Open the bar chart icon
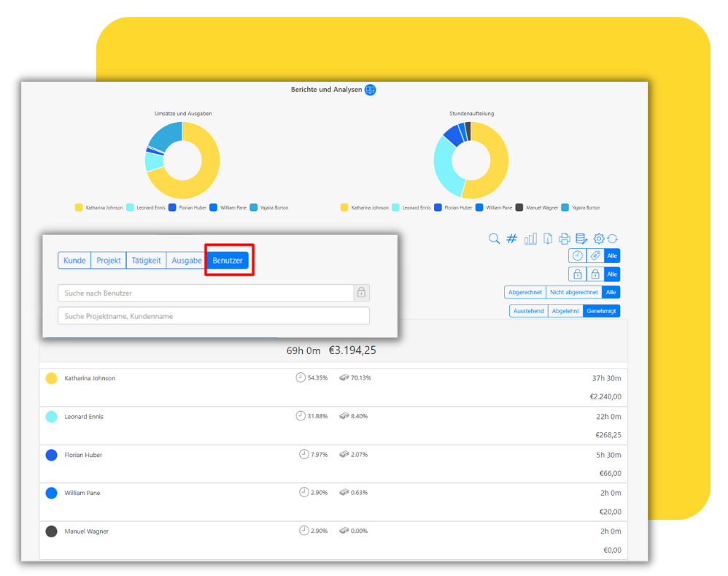The image size is (728, 576). point(530,239)
